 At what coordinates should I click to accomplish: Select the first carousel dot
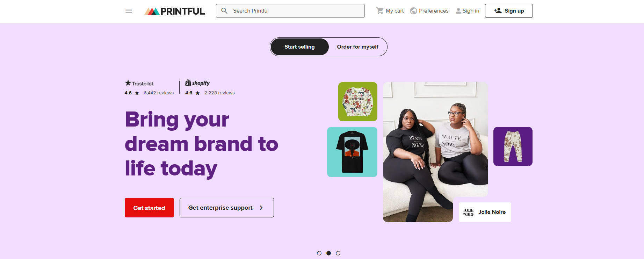tap(319, 253)
